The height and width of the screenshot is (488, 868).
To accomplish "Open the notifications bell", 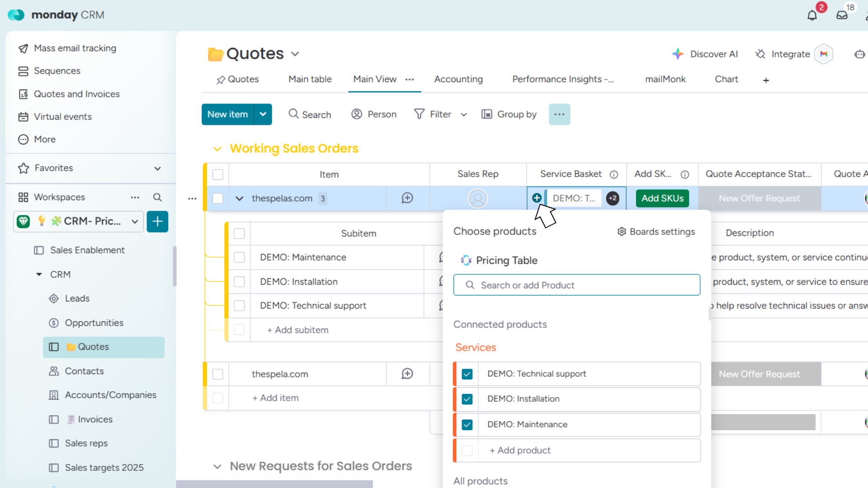I will pos(812,15).
